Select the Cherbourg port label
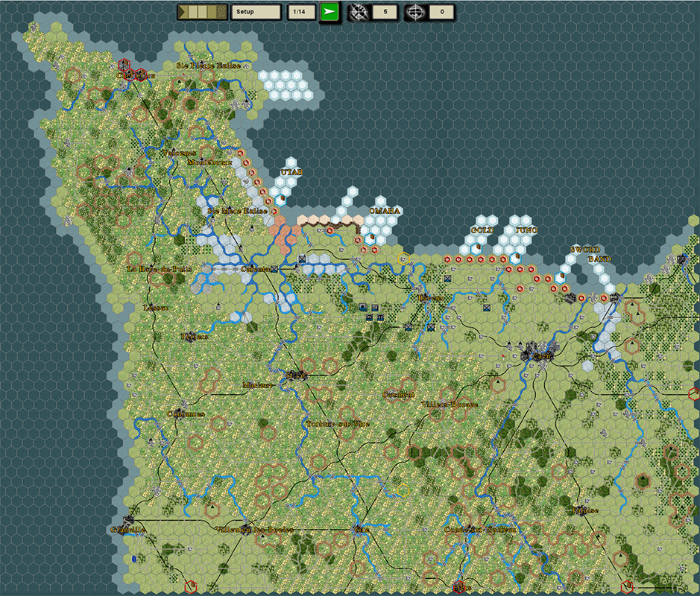The image size is (700, 596). coord(136,76)
